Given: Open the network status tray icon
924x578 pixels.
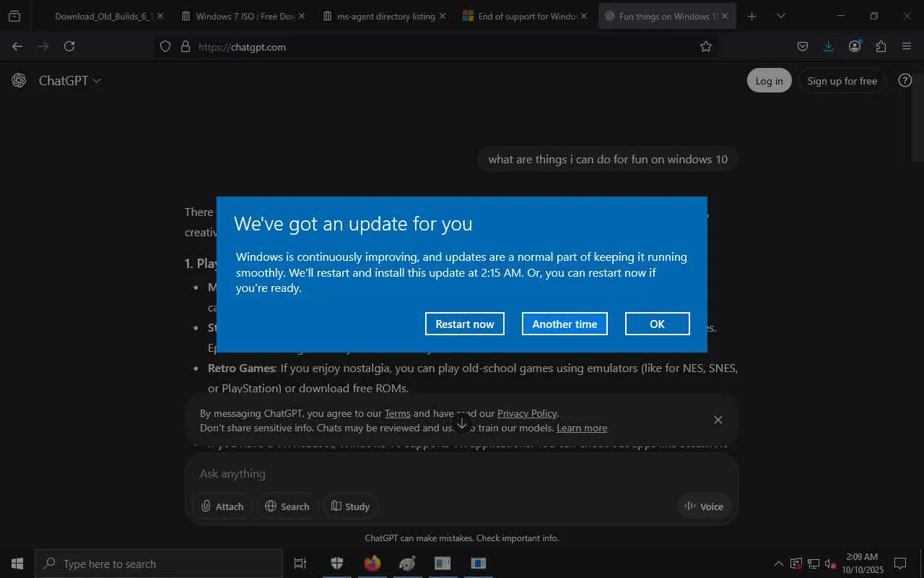Looking at the screenshot, I should tap(814, 564).
